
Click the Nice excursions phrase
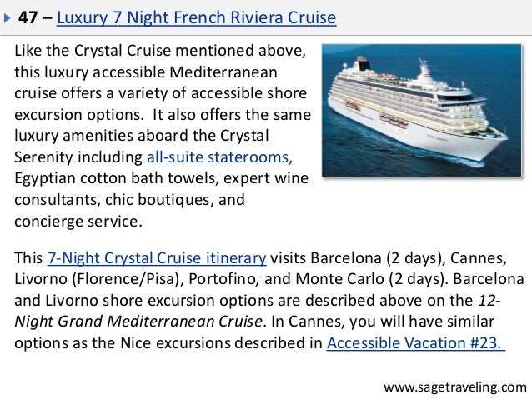[175, 343]
